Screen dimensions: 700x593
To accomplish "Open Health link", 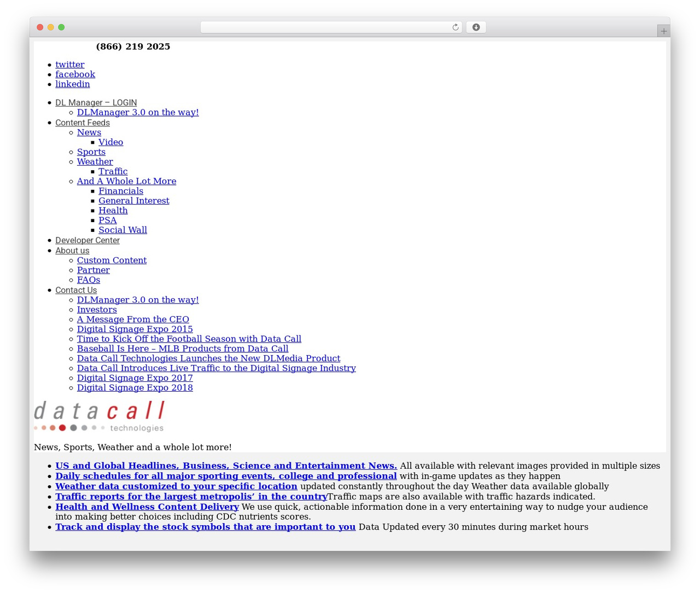I will tap(113, 211).
